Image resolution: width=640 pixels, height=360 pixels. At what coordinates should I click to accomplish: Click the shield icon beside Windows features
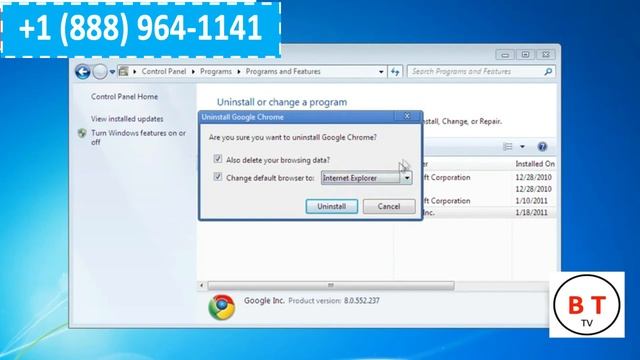coord(82,133)
